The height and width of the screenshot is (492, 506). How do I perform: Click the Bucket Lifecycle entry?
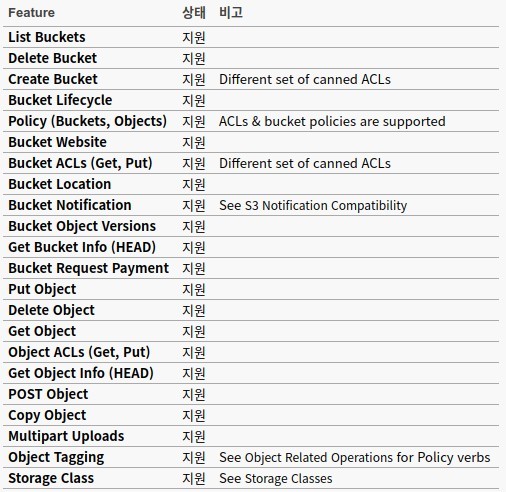[x=60, y=100]
